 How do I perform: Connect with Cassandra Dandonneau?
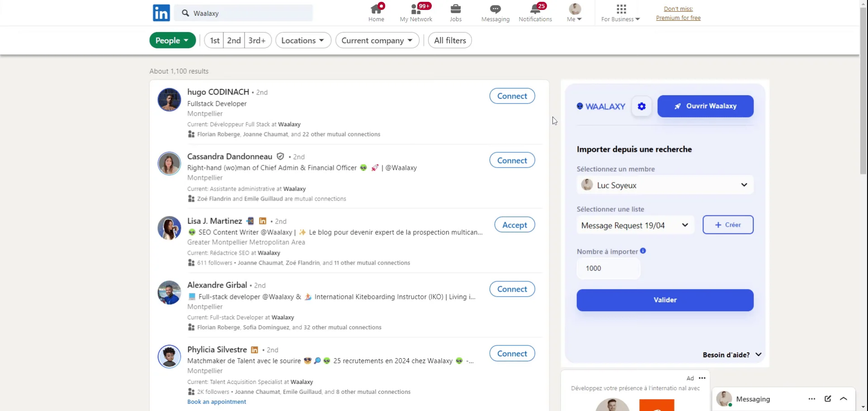512,160
